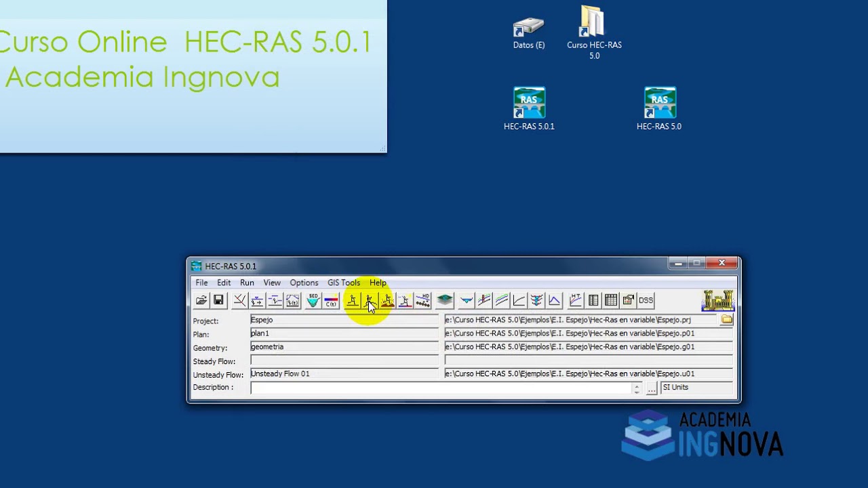Image resolution: width=868 pixels, height=488 pixels.
Task: Click the Espejo.p01 plan file path
Action: [589, 333]
